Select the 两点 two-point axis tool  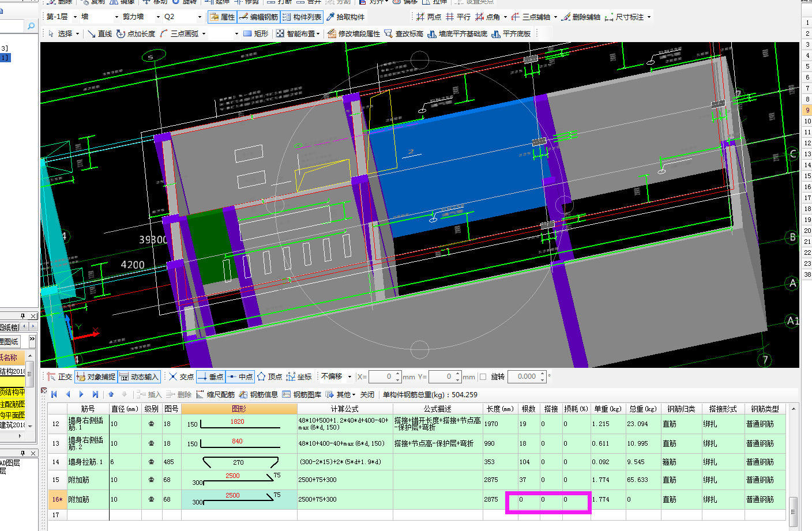click(428, 17)
